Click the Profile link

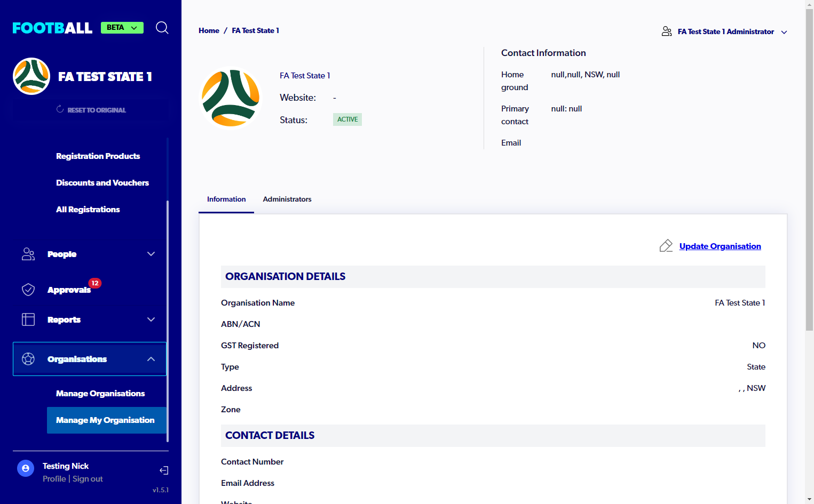54,479
